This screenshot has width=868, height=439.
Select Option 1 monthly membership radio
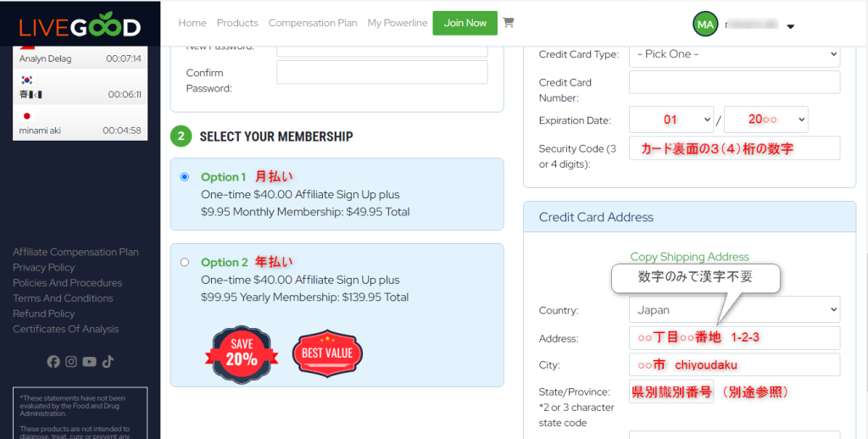[185, 177]
